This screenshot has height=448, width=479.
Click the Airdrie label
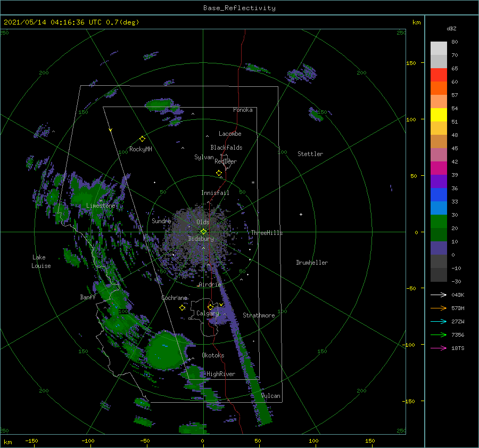[x=210, y=284]
